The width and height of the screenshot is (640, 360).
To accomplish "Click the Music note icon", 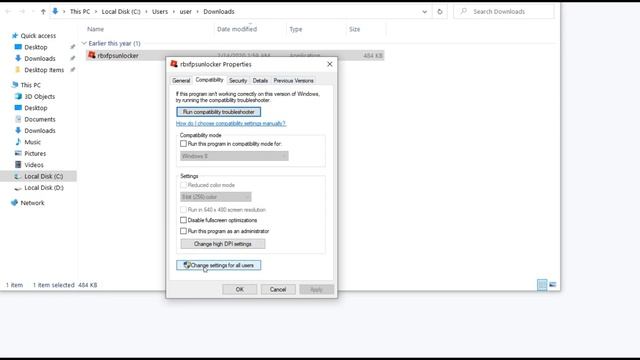I will [x=18, y=142].
